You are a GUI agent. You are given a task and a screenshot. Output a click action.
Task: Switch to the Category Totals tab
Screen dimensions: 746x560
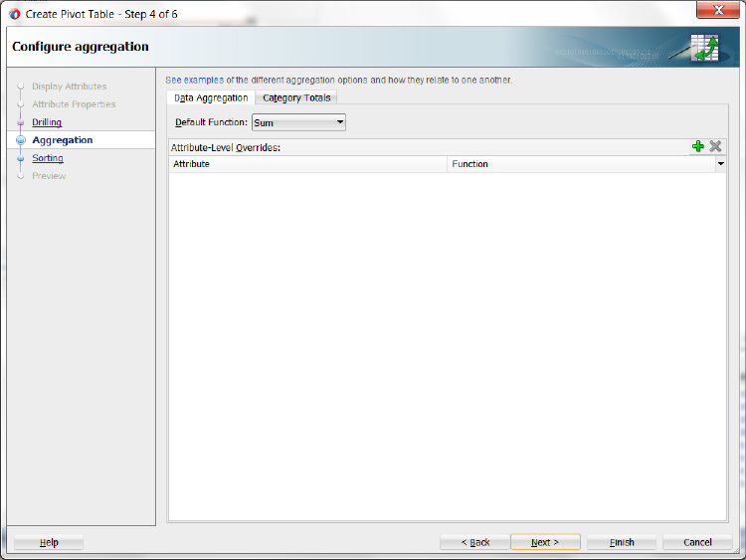(296, 97)
